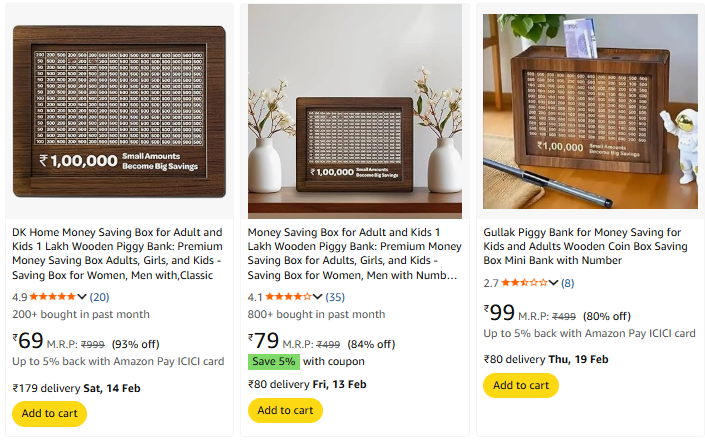Add the ₹99 Gullak Piggy Bank to cart
Screen dimensions: 705x441
pyautogui.click(x=520, y=385)
